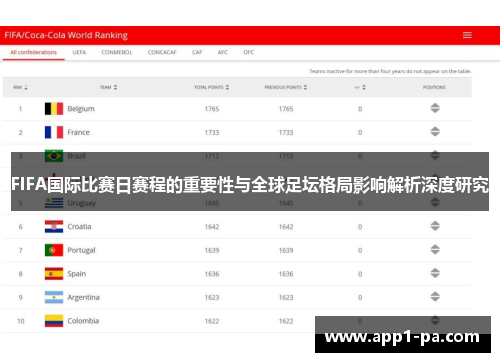Image resolution: width=500 pixels, height=362 pixels.
Task: Open the Portugal team link
Action: click(x=81, y=250)
